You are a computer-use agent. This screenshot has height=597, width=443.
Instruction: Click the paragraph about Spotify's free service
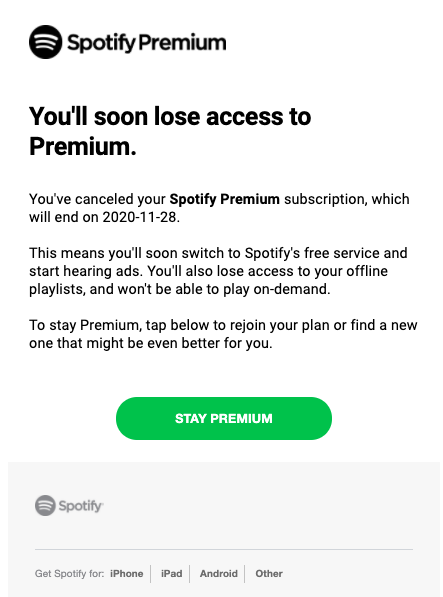[218, 271]
